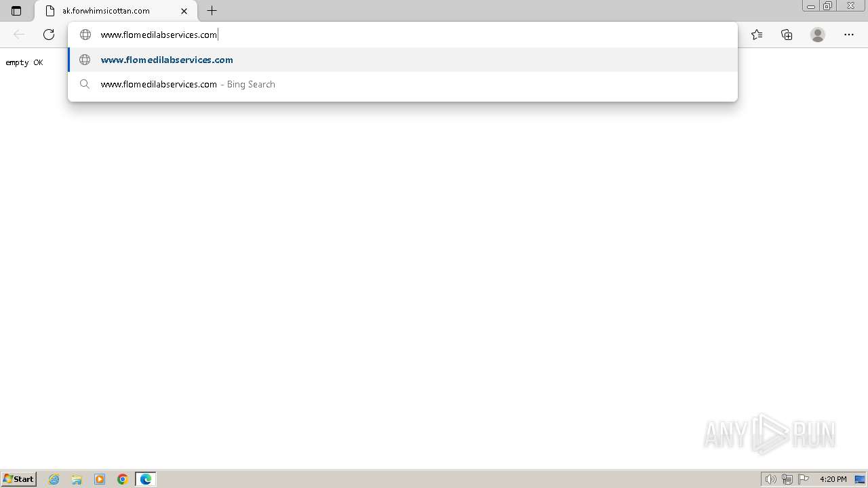Select the ak.forwhimsicottan.com tab

click(x=116, y=11)
